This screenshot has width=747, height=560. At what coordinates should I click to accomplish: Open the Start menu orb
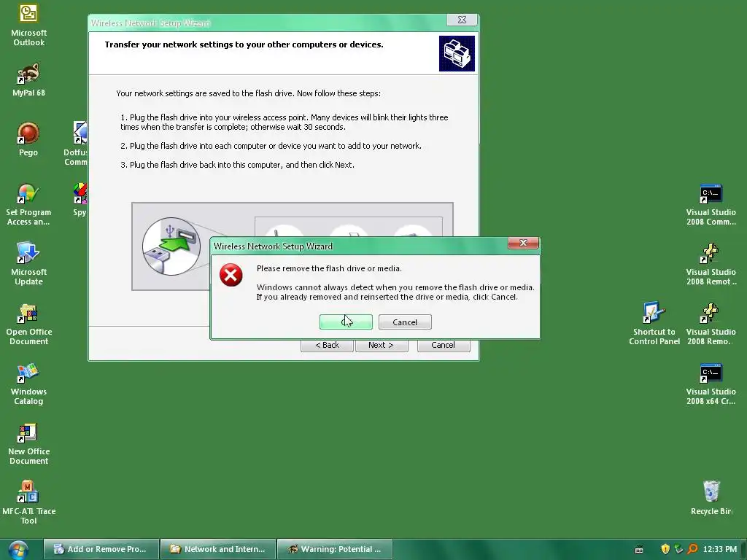pos(18,550)
